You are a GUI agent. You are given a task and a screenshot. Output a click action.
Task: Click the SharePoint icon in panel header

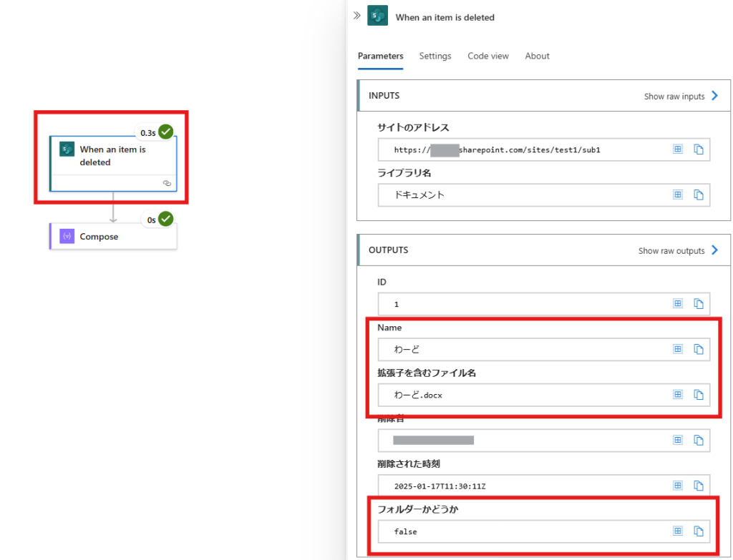tap(377, 16)
